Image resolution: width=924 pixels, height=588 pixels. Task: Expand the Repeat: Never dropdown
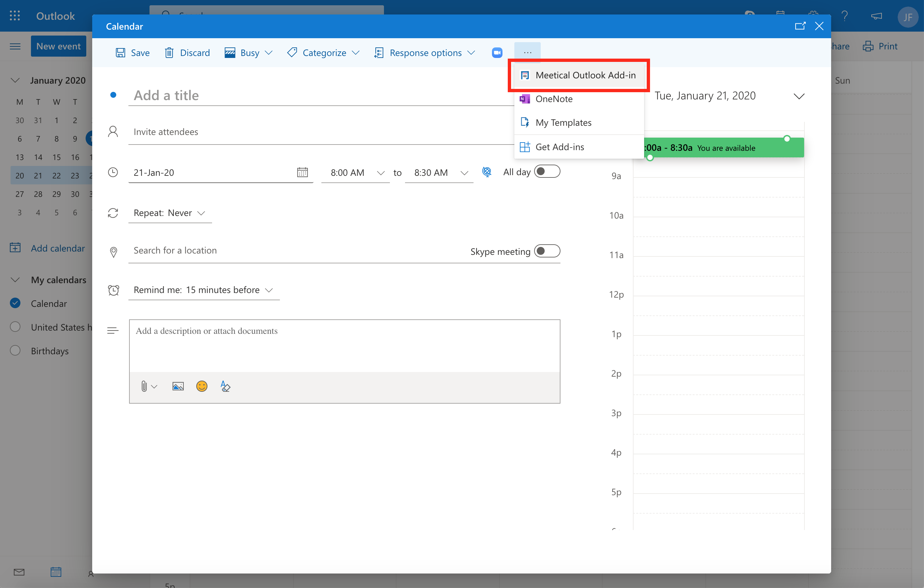click(202, 213)
